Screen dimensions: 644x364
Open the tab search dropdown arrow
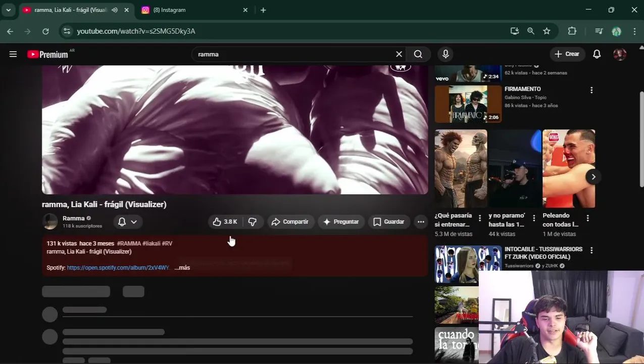point(8,10)
